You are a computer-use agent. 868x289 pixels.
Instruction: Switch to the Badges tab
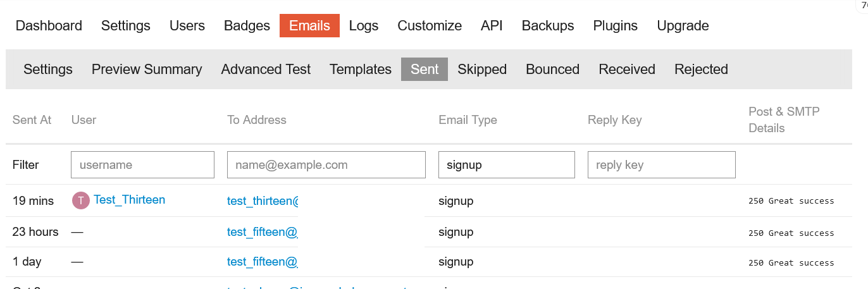(247, 26)
